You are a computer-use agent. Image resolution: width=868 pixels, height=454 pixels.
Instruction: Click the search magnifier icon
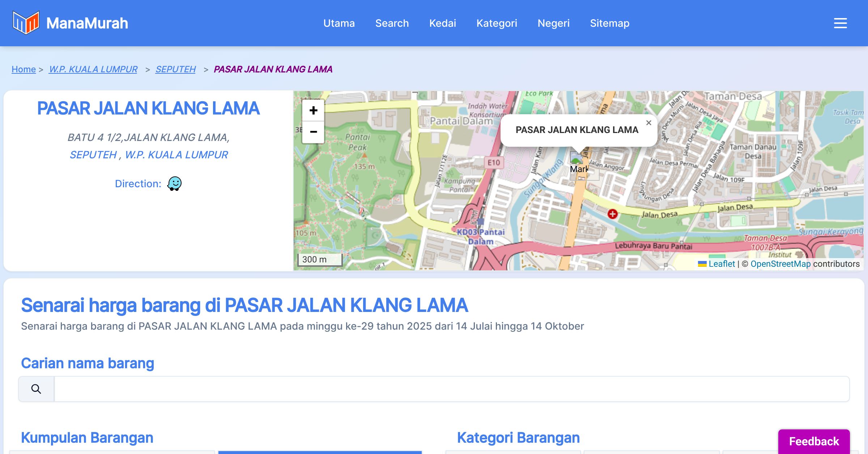[36, 389]
